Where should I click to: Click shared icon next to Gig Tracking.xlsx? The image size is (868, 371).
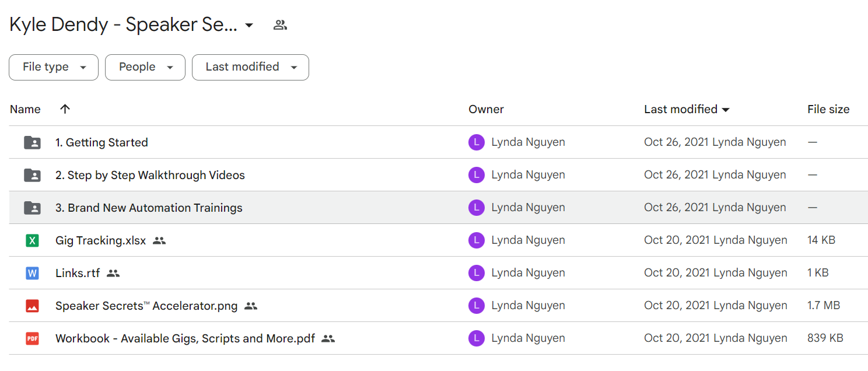pyautogui.click(x=159, y=240)
